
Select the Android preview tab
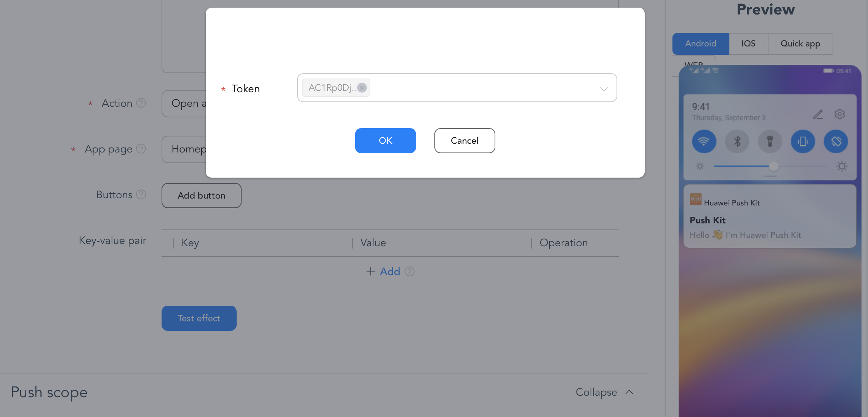tap(700, 43)
